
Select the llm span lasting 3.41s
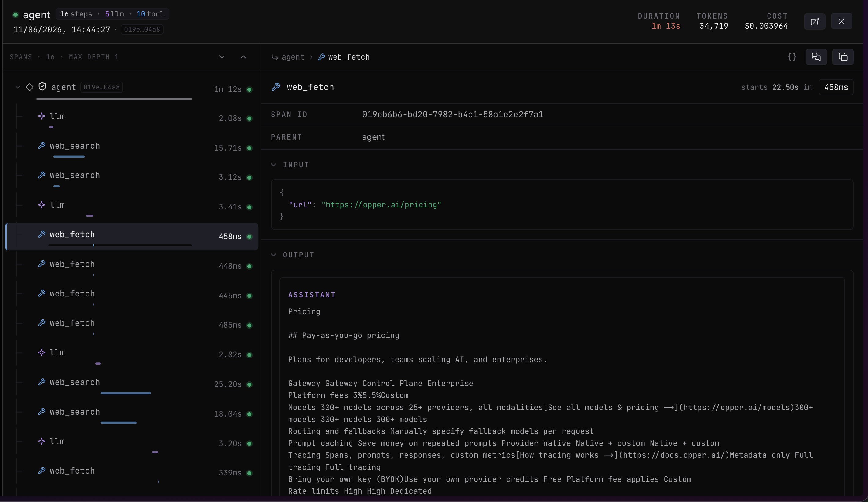[x=132, y=207]
